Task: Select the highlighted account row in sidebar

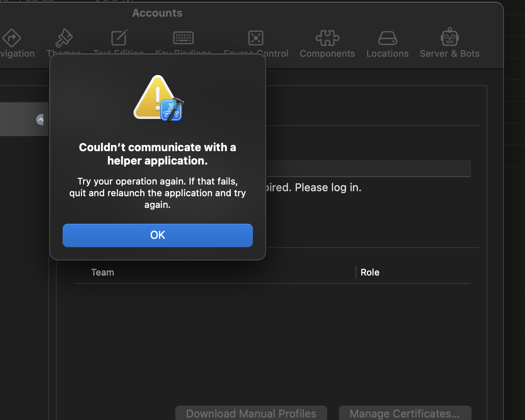Action: [24, 119]
